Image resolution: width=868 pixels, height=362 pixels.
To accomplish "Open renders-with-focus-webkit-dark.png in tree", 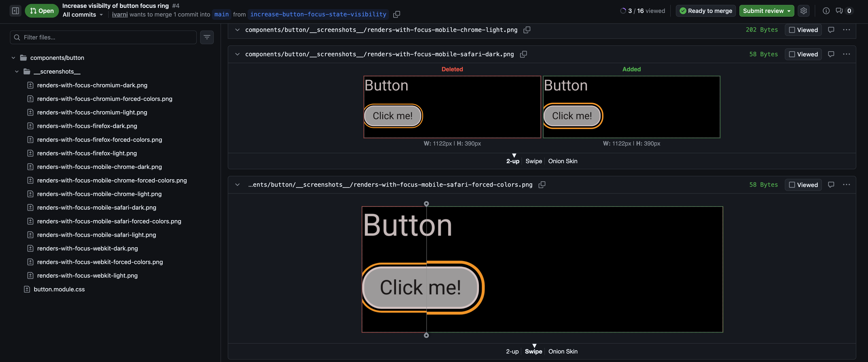I will pos(88,248).
